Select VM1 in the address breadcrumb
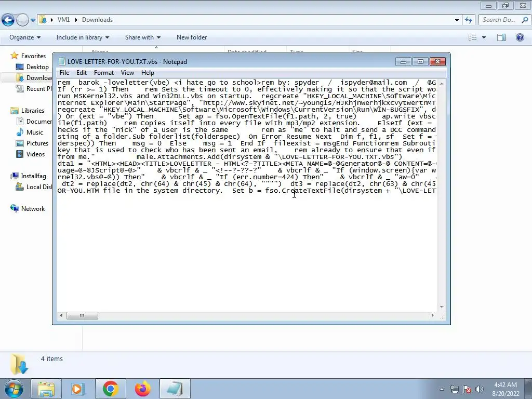 tap(63, 20)
